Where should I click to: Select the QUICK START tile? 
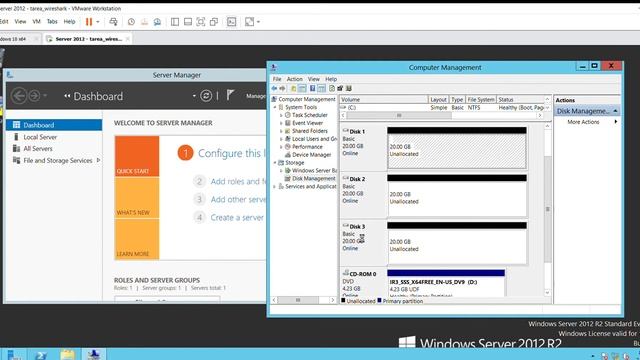pyautogui.click(x=137, y=156)
